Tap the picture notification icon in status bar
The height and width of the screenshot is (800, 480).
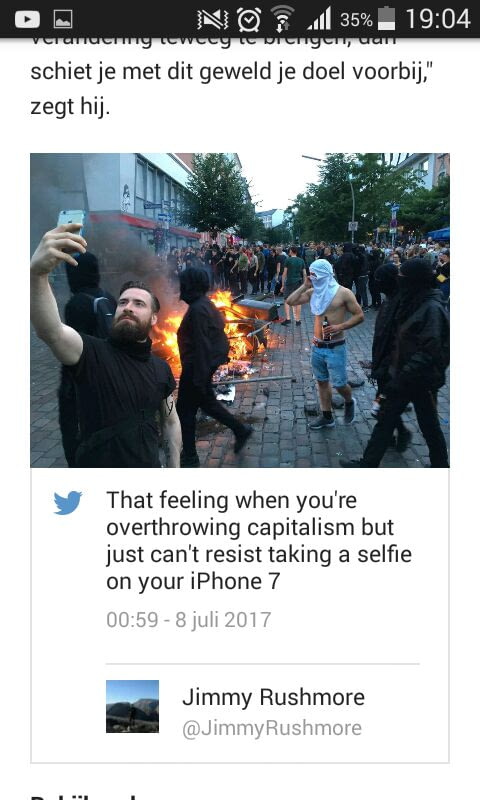(x=63, y=19)
